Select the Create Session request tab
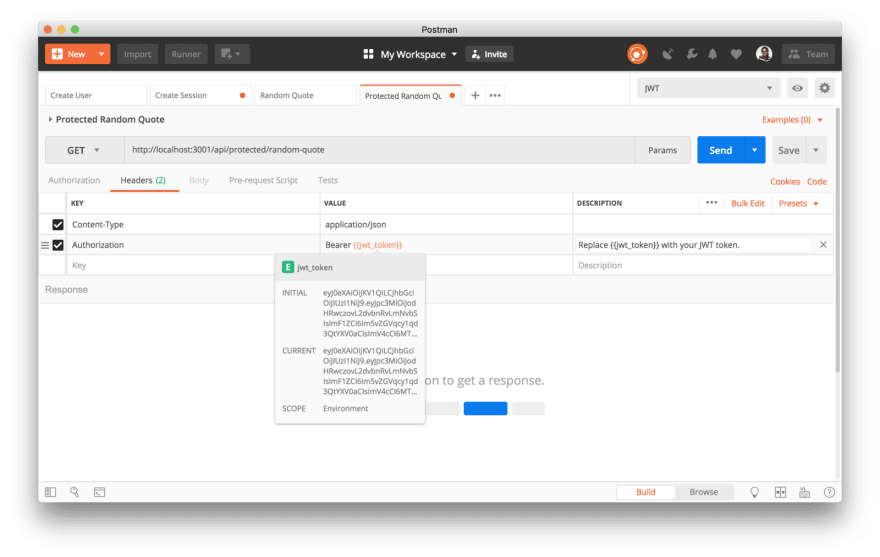This screenshot has width=880, height=557. (200, 95)
